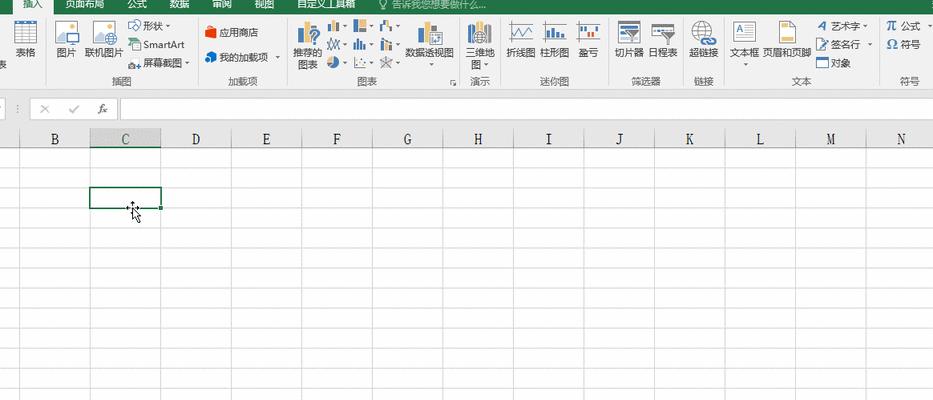Select the pie chart icon
This screenshot has height=400, width=933.
point(333,62)
